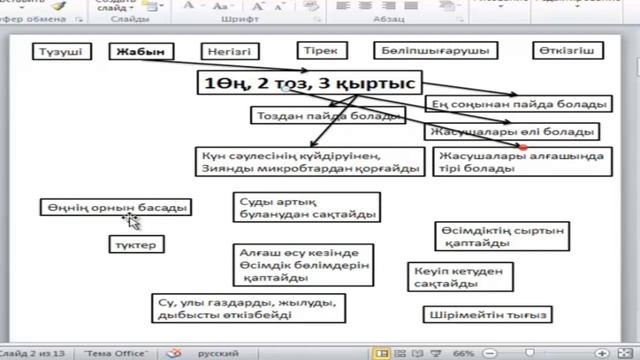Click the 'түктер' box
The height and width of the screenshot is (360, 640).
[137, 244]
